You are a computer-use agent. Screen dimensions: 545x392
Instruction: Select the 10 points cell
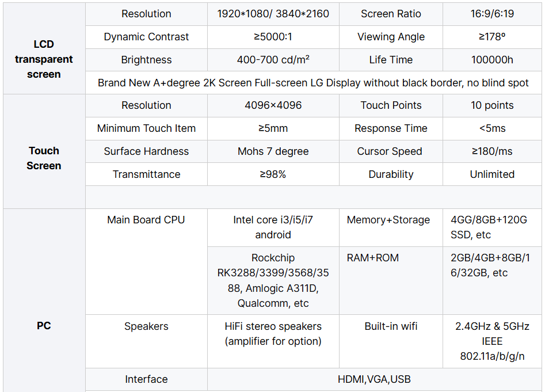[x=492, y=105]
